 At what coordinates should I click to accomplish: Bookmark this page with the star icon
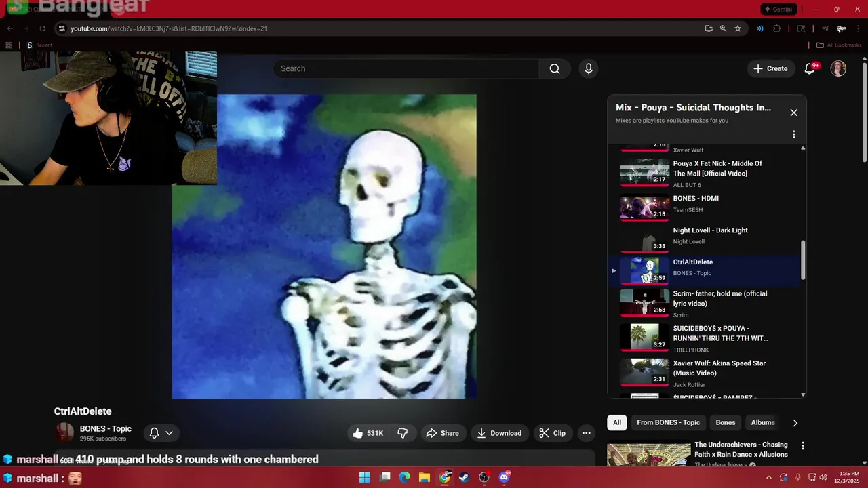[x=737, y=28]
